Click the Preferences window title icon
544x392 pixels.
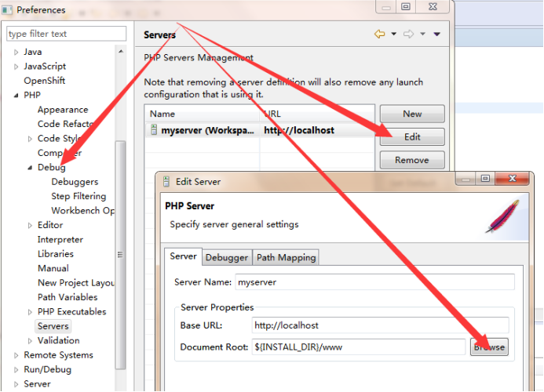point(6,9)
